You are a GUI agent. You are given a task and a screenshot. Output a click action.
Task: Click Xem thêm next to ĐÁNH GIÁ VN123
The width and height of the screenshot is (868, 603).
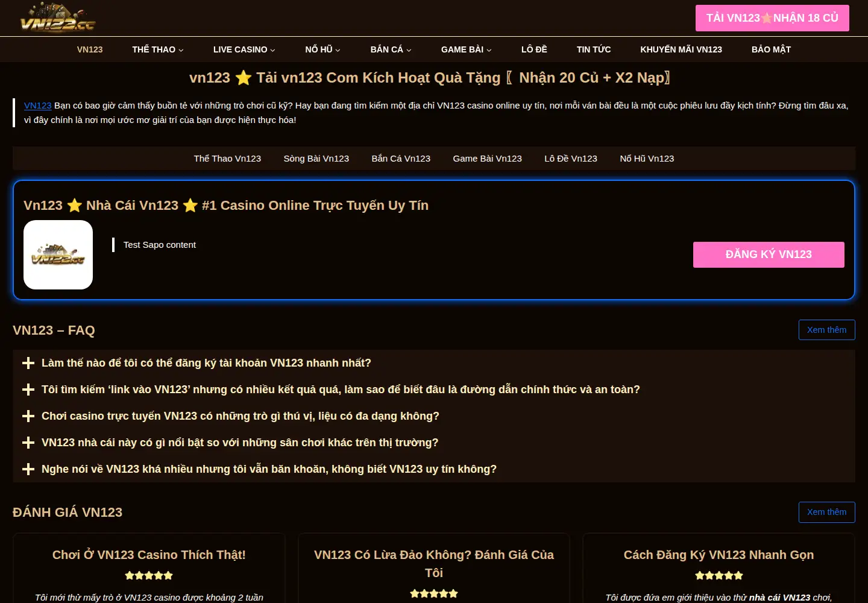826,512
